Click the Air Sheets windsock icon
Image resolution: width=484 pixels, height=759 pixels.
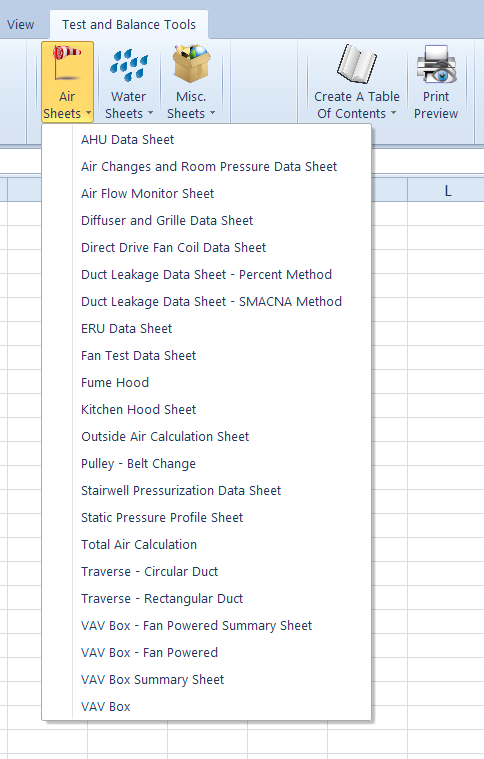tap(67, 64)
